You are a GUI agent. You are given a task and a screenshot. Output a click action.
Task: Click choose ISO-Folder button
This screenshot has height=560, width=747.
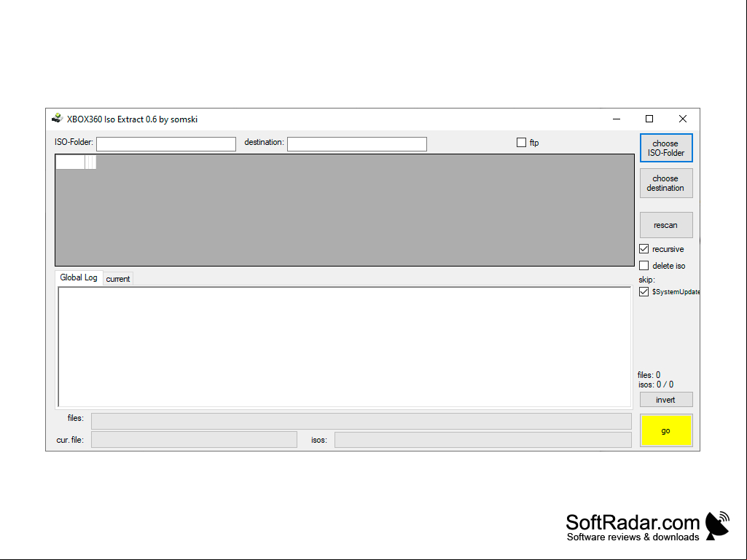click(x=666, y=148)
